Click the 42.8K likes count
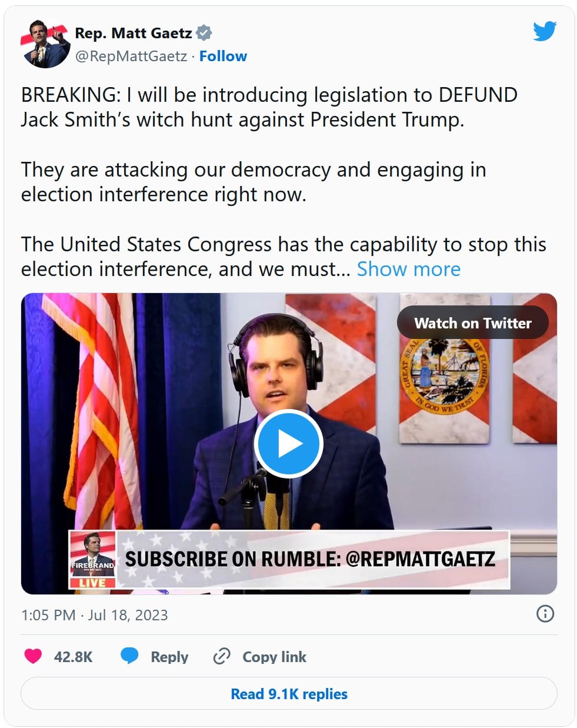Image resolution: width=577 pixels, height=728 pixels. [x=74, y=657]
